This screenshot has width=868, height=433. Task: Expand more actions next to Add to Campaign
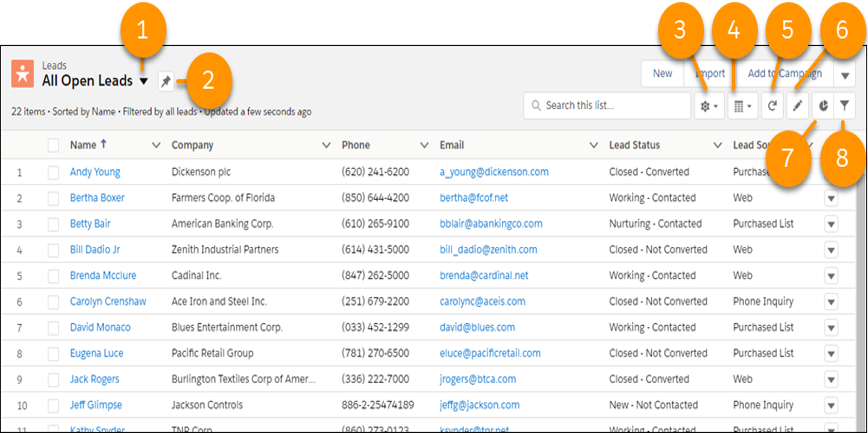(x=845, y=74)
